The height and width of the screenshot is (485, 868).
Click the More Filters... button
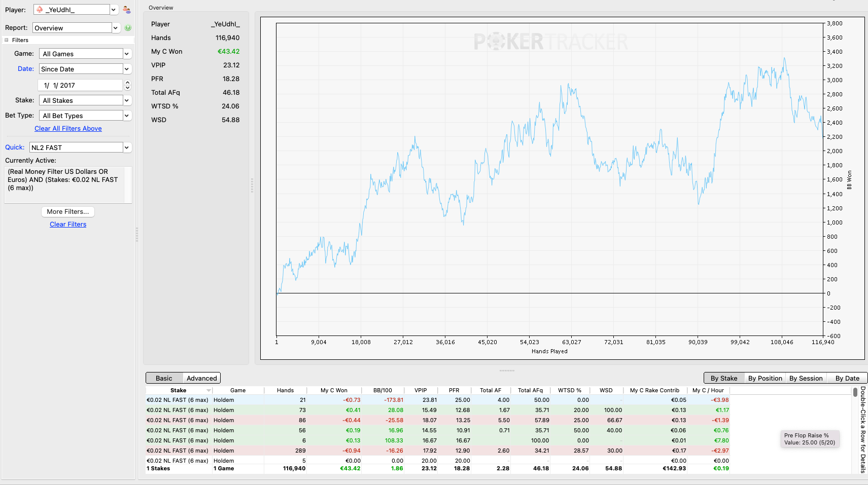click(x=68, y=212)
